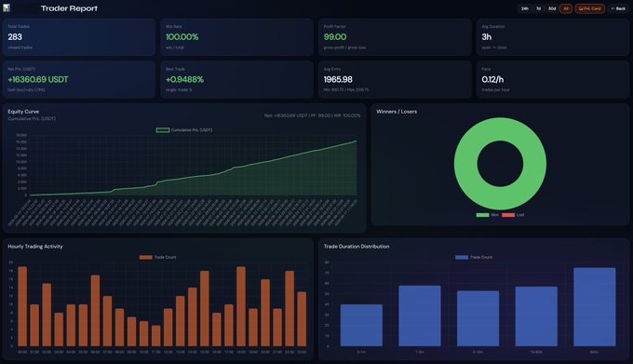Click the Win Rate value 100.00%
Image resolution: width=633 pixels, height=364 pixels.
(x=182, y=37)
